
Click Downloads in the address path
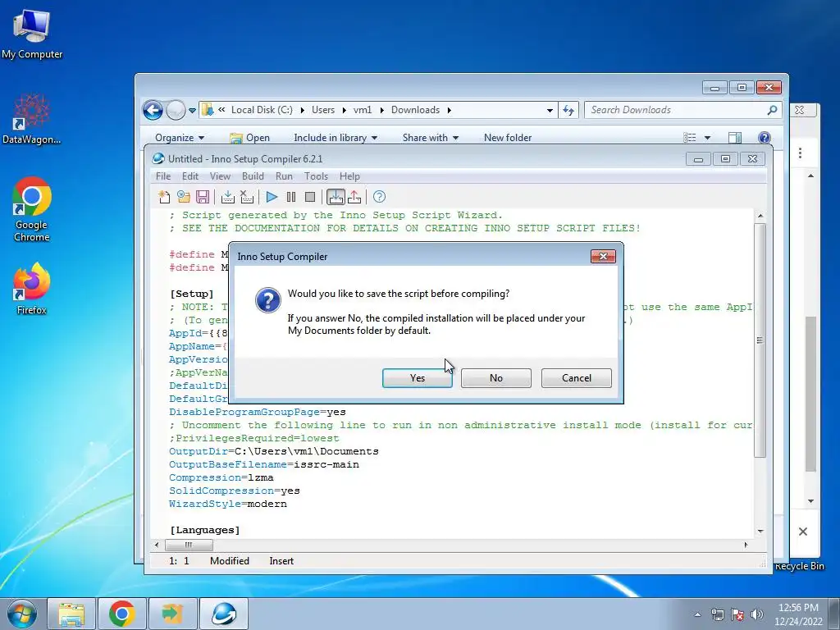[415, 110]
